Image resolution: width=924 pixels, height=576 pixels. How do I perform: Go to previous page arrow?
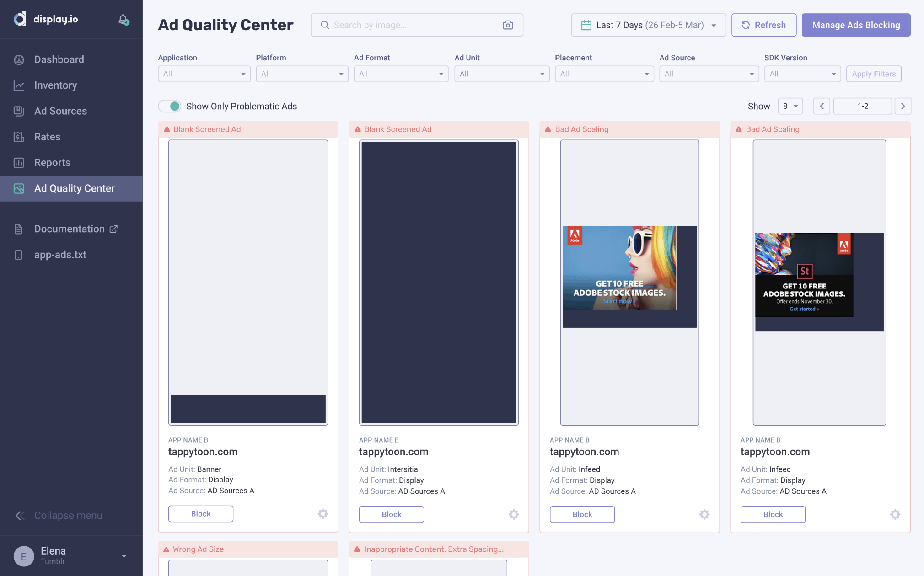(x=822, y=106)
